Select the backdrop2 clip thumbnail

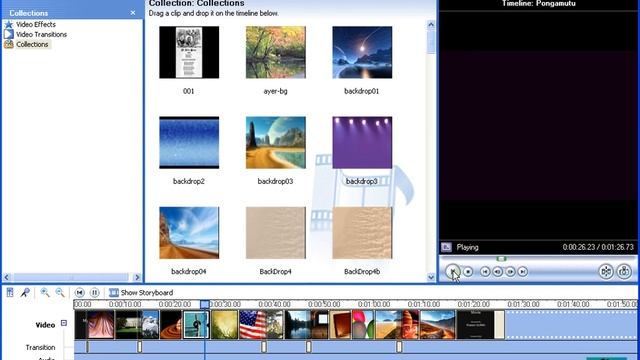pyautogui.click(x=189, y=142)
